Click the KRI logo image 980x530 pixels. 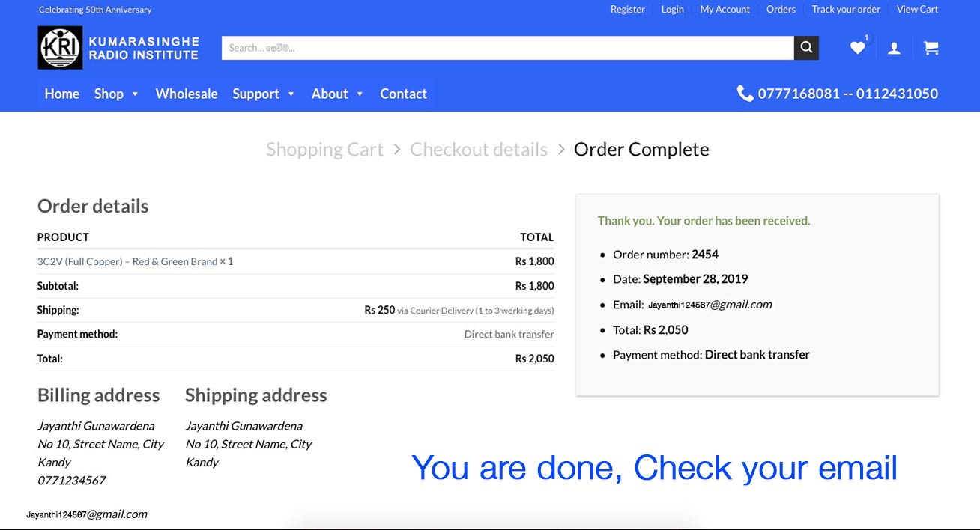[x=60, y=48]
